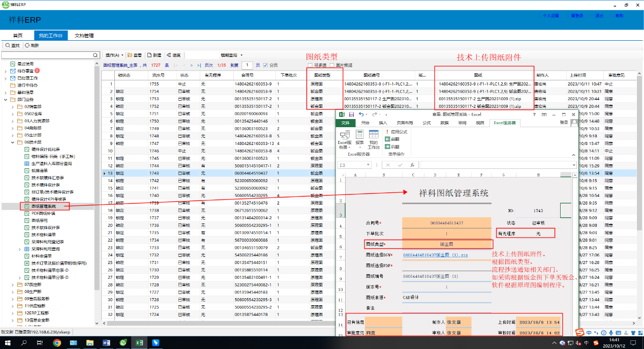Screen dimensions: 644x349
Task: Open the 操作(A) dropdown menu
Action: (x=114, y=55)
